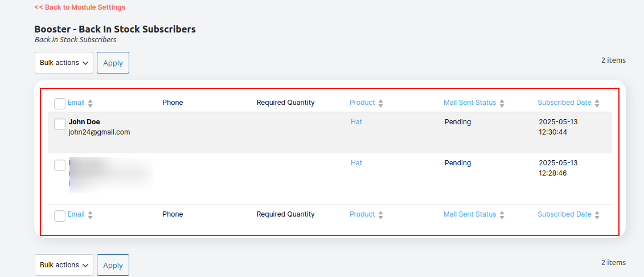Sort by Mail Sent Status in header

click(470, 103)
